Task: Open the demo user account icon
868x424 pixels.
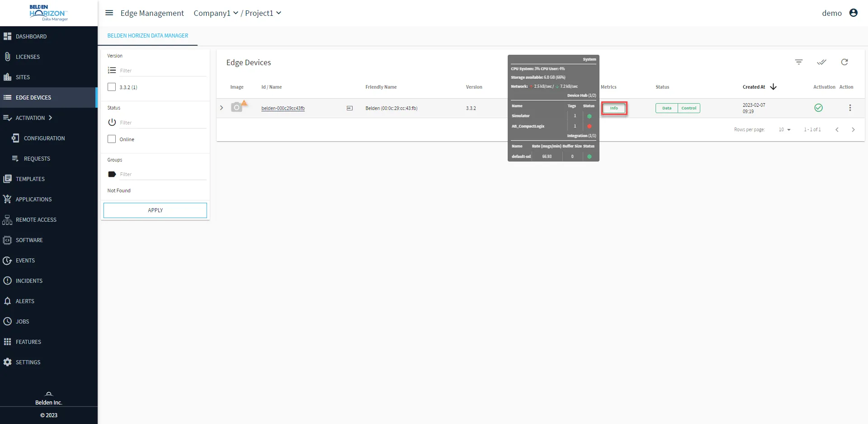Action: 854,13
